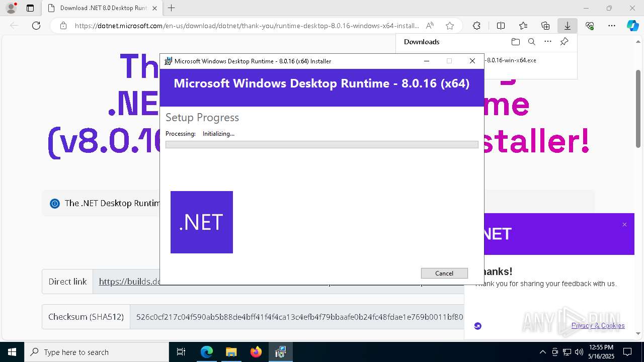The height and width of the screenshot is (362, 644).
Task: Close the feedback Thanks popup
Action: [624, 225]
